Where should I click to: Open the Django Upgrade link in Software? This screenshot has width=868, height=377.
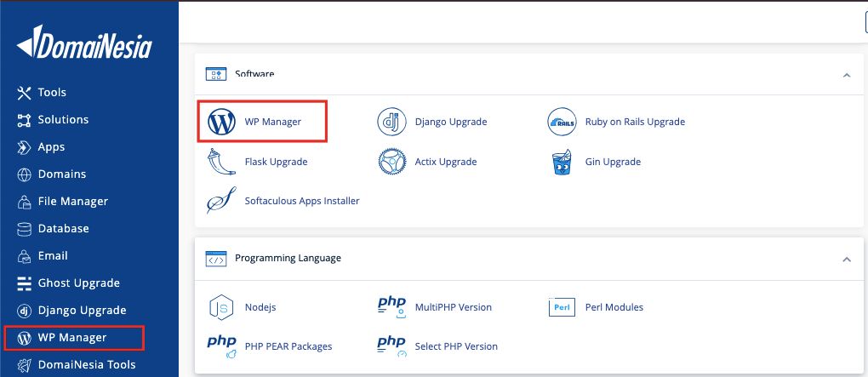[451, 122]
